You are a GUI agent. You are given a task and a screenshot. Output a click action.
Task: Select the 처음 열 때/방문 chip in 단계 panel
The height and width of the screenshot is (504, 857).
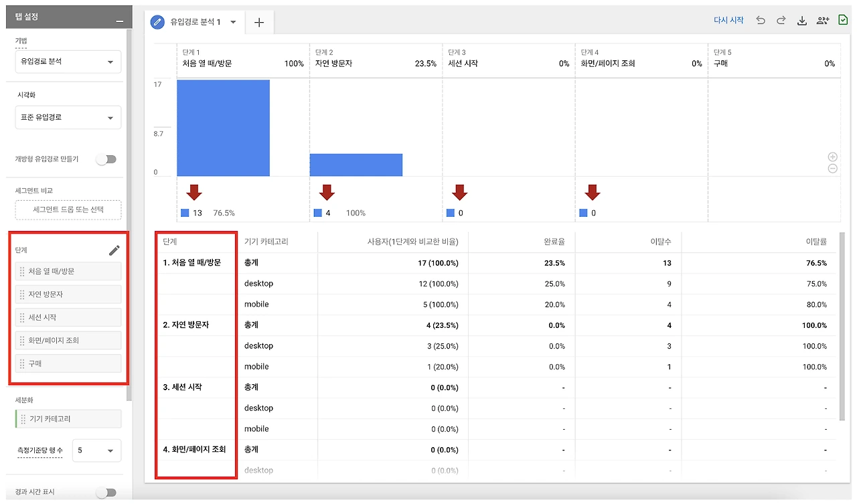pyautogui.click(x=68, y=272)
